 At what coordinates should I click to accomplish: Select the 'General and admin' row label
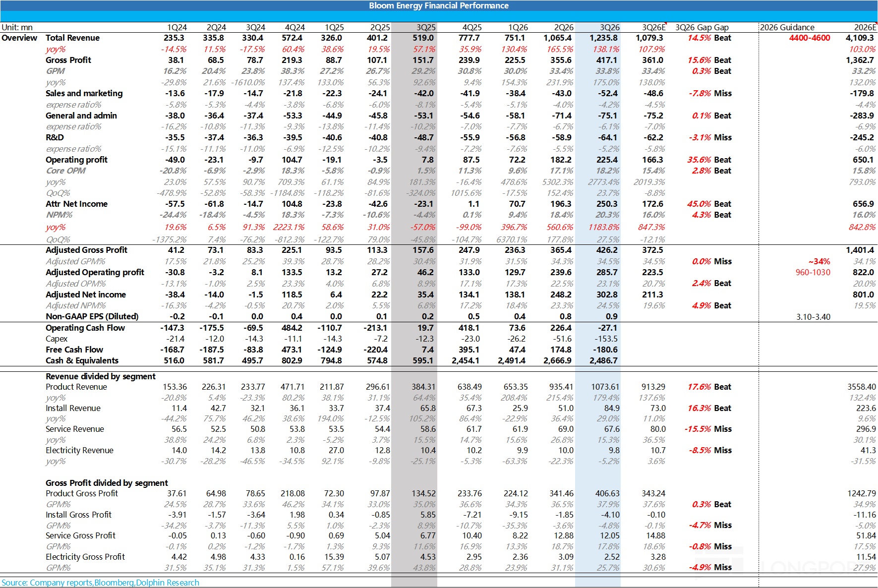click(81, 116)
